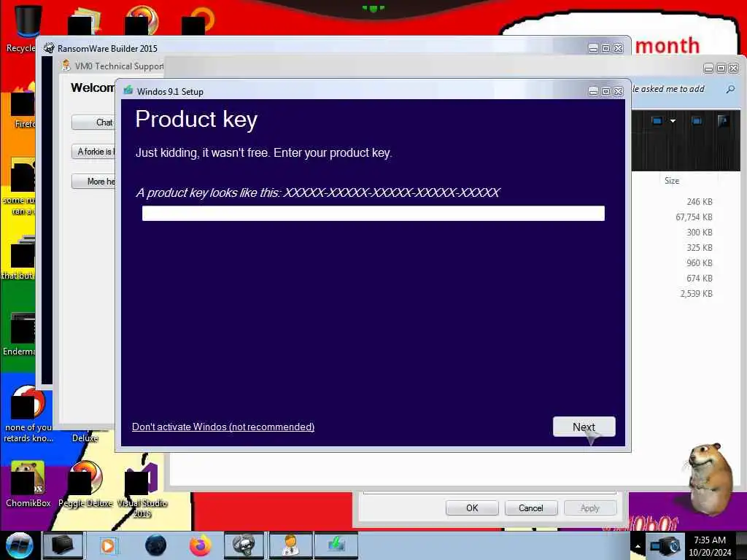747x560 pixels.
Task: Click the search magnifier in explorer window
Action: 730,89
